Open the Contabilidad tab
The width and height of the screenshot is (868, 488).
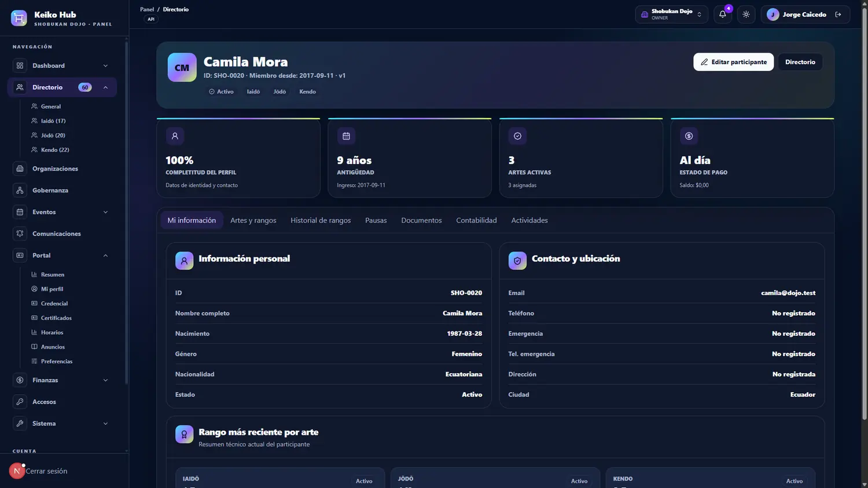(x=476, y=220)
